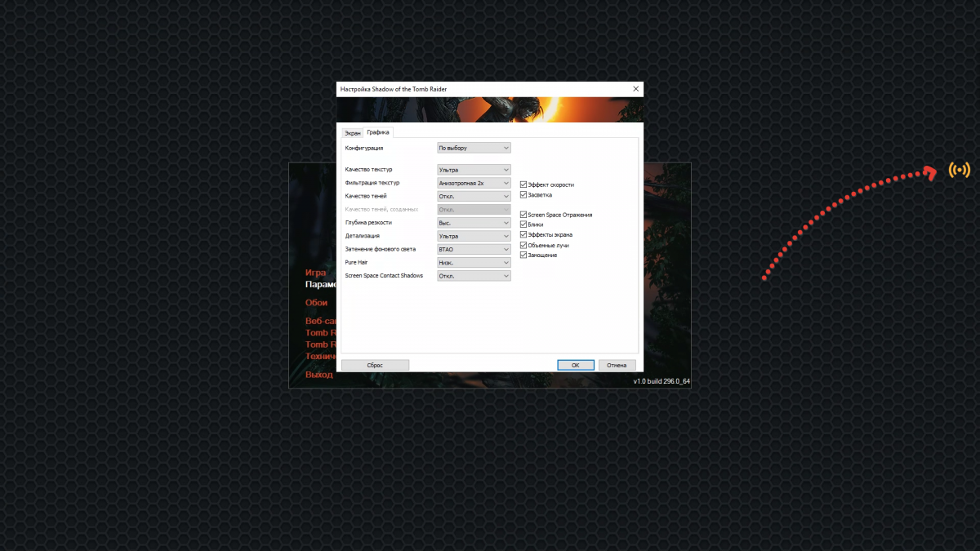The image size is (980, 551).
Task: Open the Конфигурация dropdown
Action: click(x=474, y=148)
